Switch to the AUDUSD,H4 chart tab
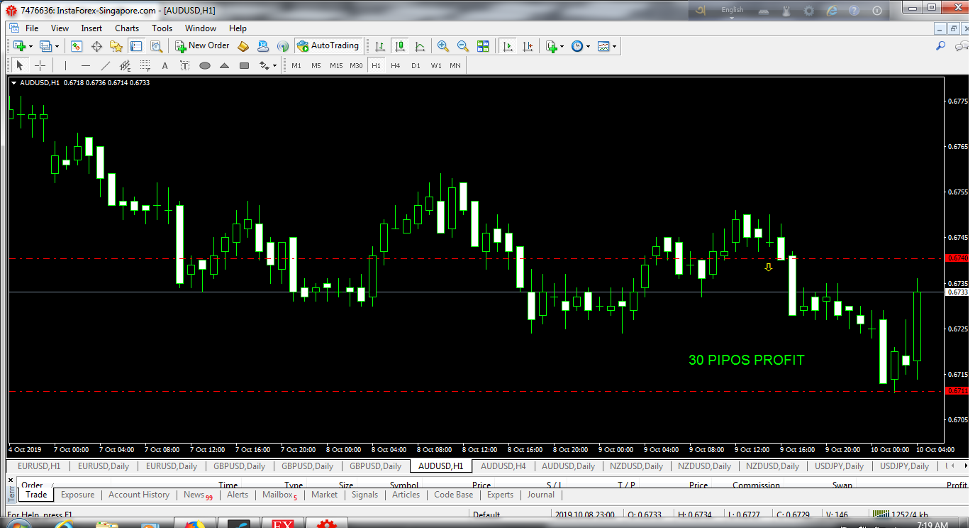The width and height of the screenshot is (980, 528). [x=503, y=466]
